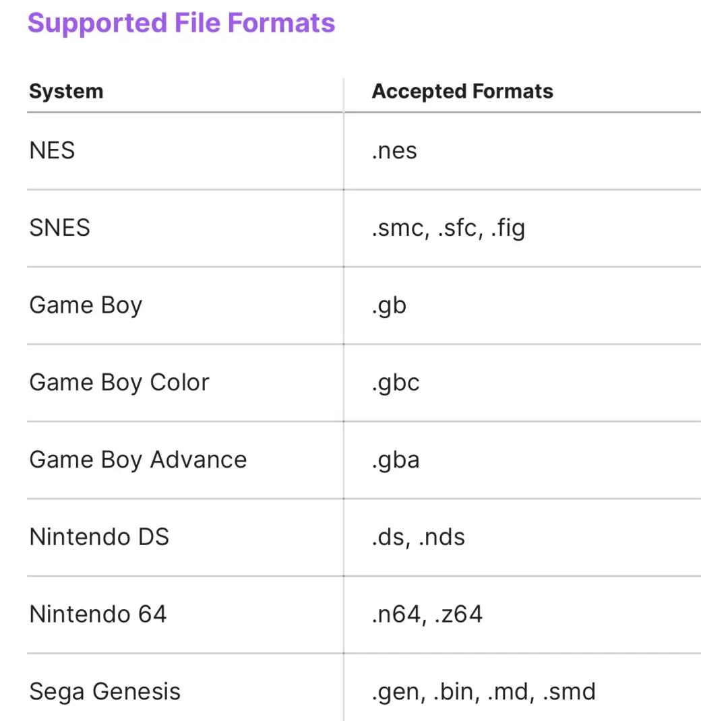Screen dimensions: 728x721
Task: Select the System column header
Action: pyautogui.click(x=66, y=91)
